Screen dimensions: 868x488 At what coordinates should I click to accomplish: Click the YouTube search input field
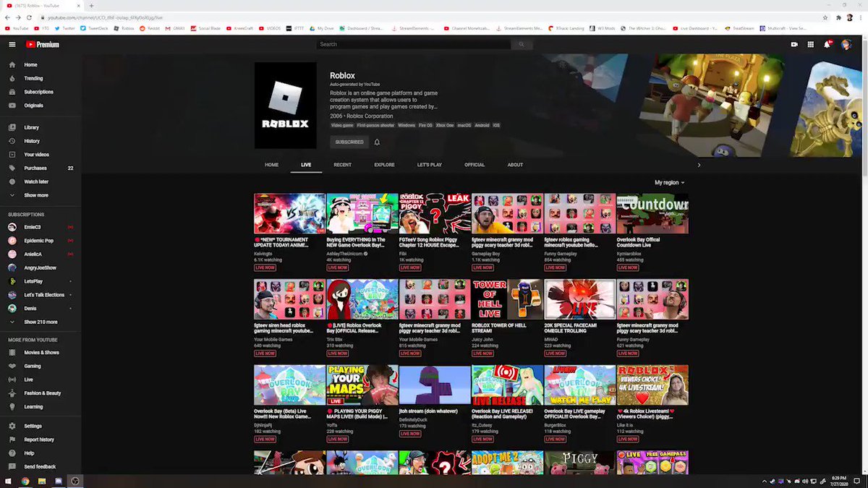pos(413,44)
